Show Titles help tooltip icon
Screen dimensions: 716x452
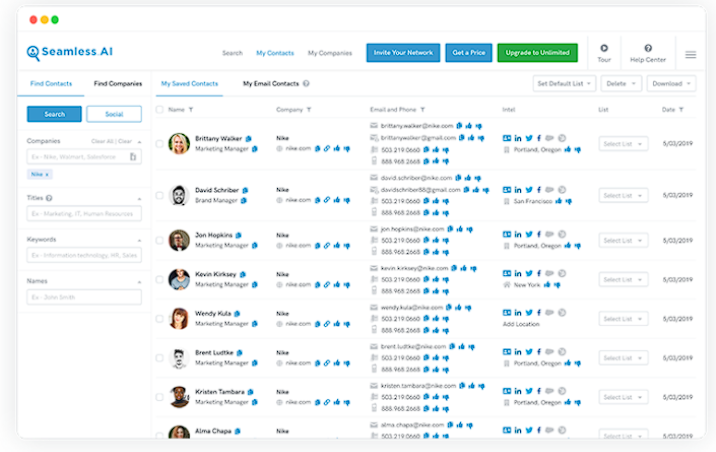pyautogui.click(x=49, y=198)
